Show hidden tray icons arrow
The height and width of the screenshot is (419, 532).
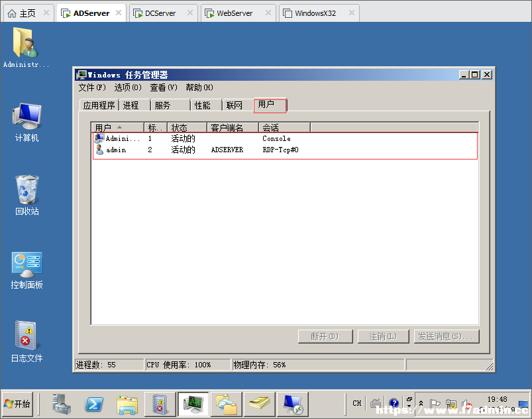click(421, 403)
